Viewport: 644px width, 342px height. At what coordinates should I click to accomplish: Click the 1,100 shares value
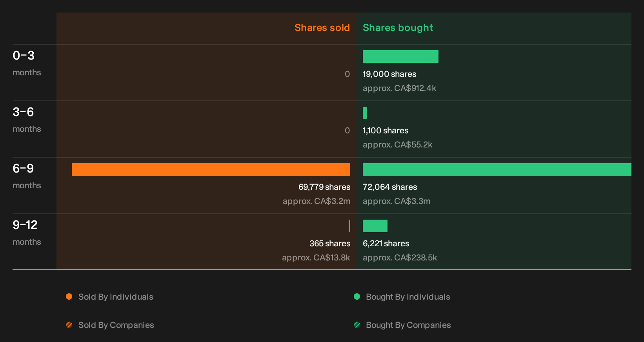pyautogui.click(x=386, y=131)
